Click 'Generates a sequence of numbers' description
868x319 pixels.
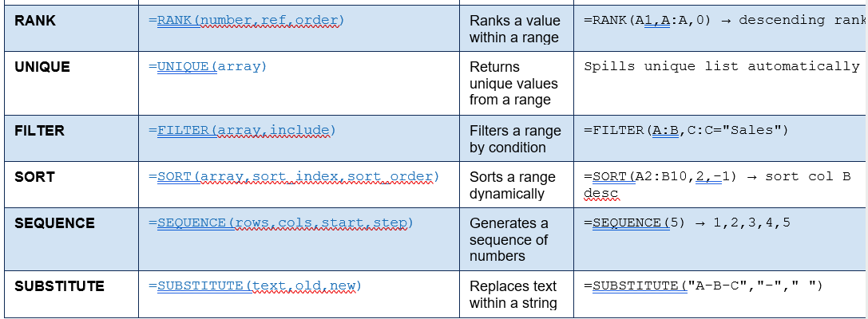pos(509,239)
